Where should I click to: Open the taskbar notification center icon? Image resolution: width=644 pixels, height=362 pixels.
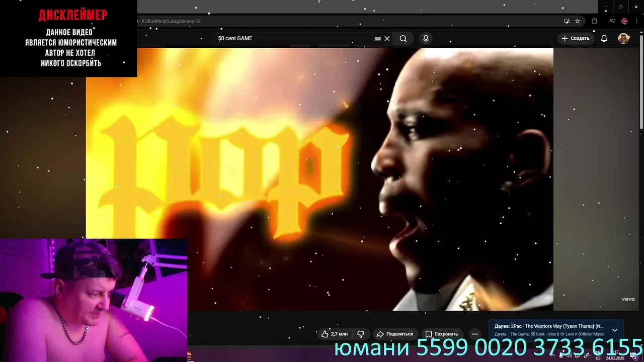pos(634,356)
